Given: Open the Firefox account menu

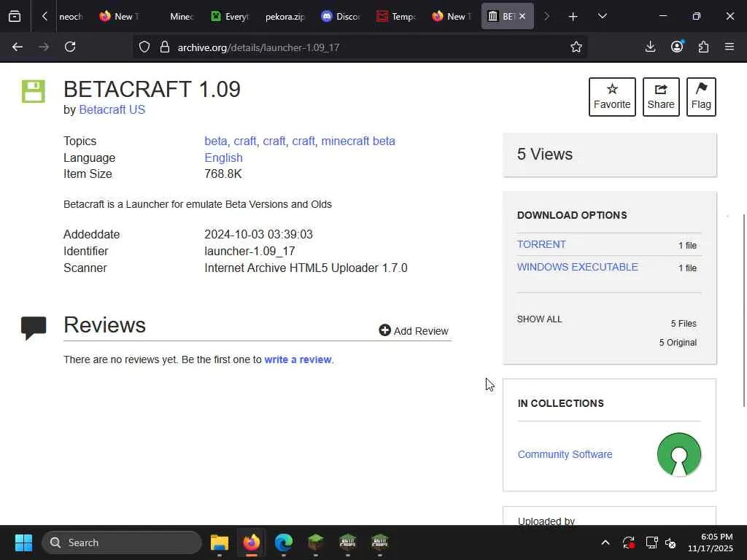Looking at the screenshot, I should (x=677, y=47).
